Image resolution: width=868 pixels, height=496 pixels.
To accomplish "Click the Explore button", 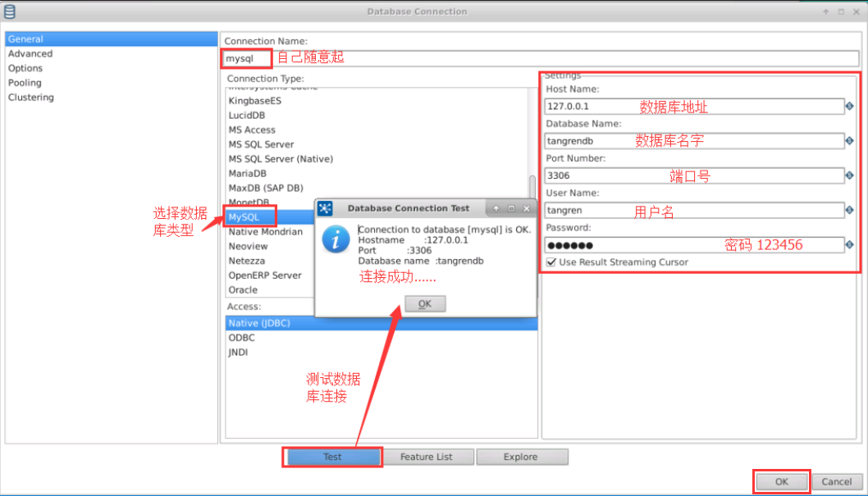I will point(521,457).
